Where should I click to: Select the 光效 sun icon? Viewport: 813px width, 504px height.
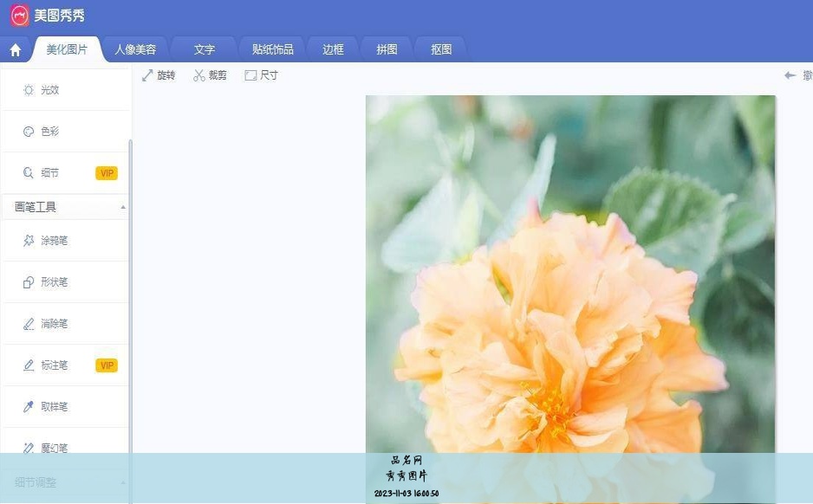29,90
